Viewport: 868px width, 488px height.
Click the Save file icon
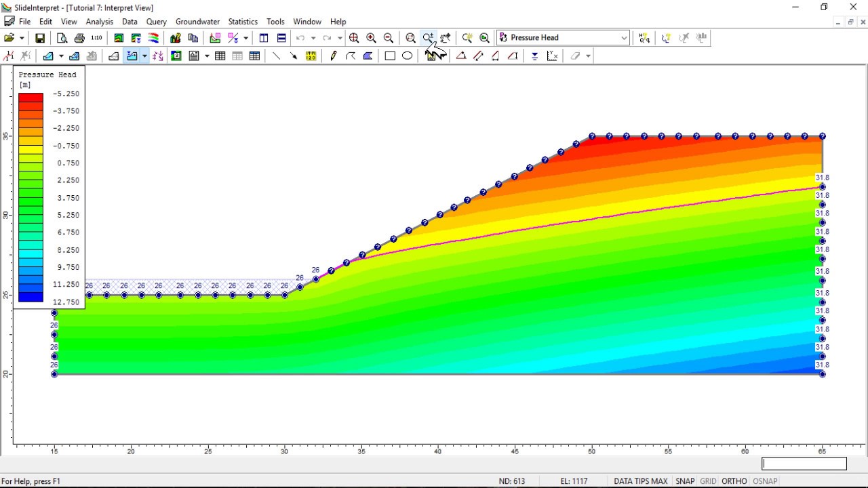tap(40, 38)
